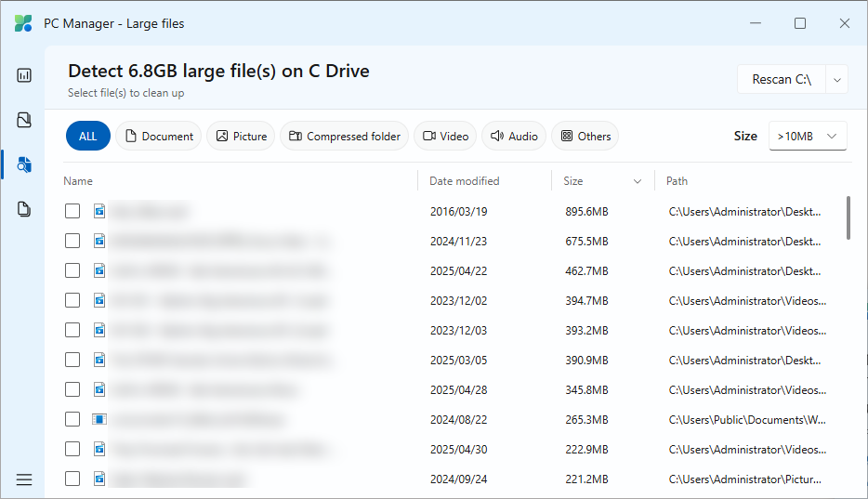Click file icon of the 394.7MB row
The height and width of the screenshot is (499, 868).
pos(99,300)
